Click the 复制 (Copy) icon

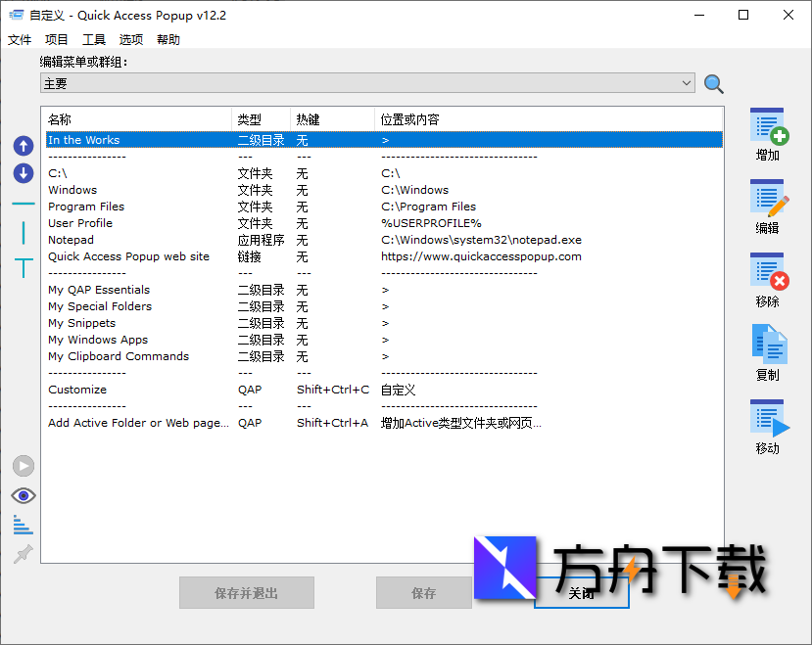click(768, 346)
